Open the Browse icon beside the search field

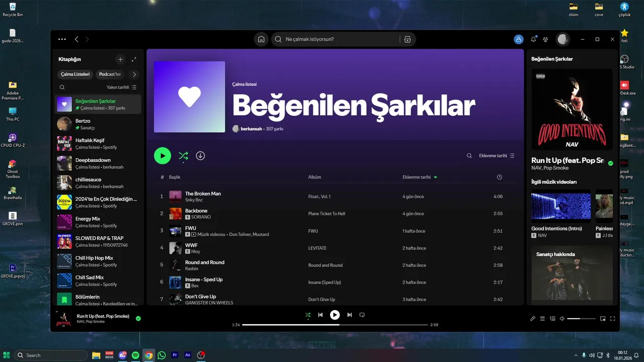point(408,39)
